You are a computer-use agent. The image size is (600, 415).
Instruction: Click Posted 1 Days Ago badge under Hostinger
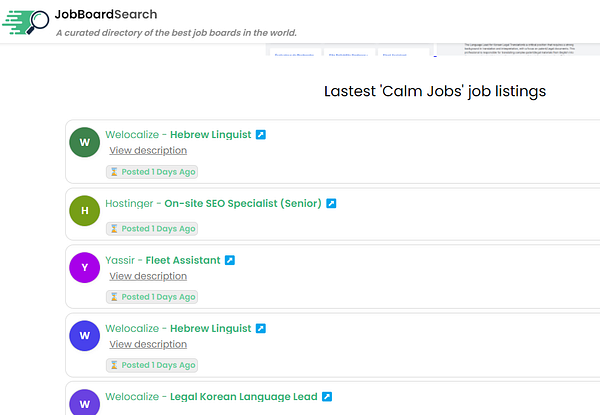point(152,229)
